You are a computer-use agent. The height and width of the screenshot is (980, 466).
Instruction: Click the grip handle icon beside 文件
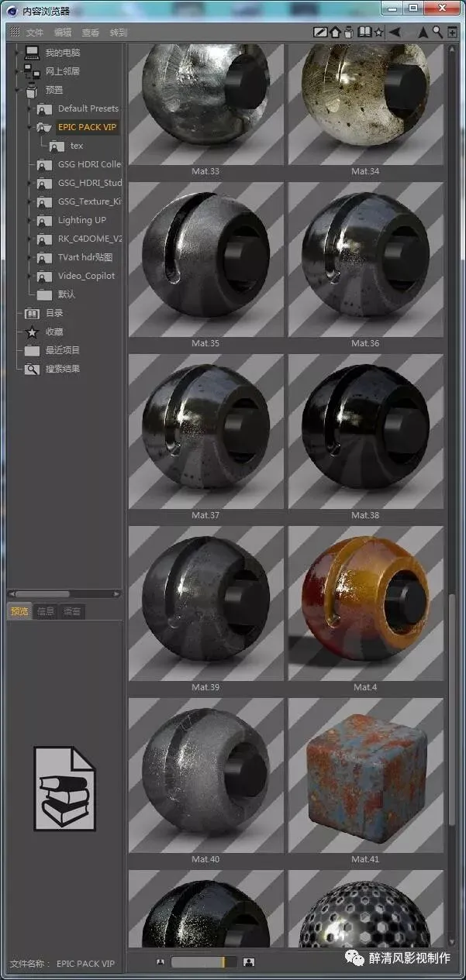pos(15,33)
